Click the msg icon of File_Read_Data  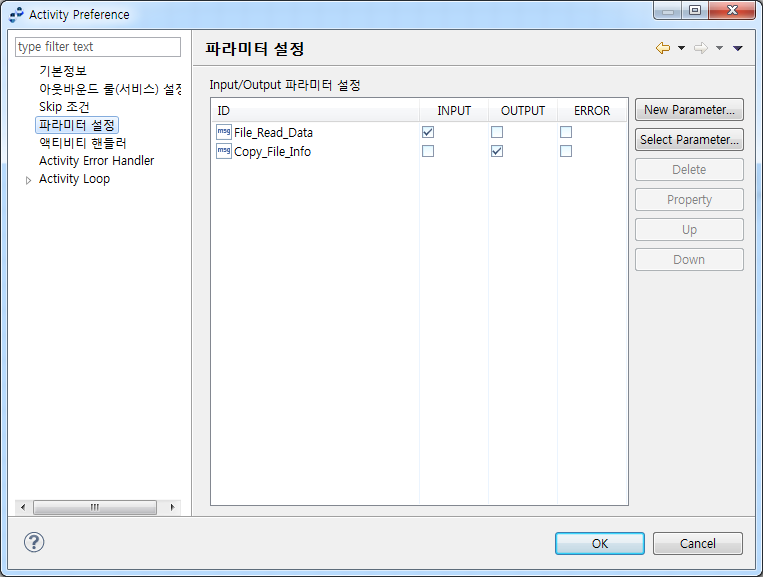tap(224, 132)
